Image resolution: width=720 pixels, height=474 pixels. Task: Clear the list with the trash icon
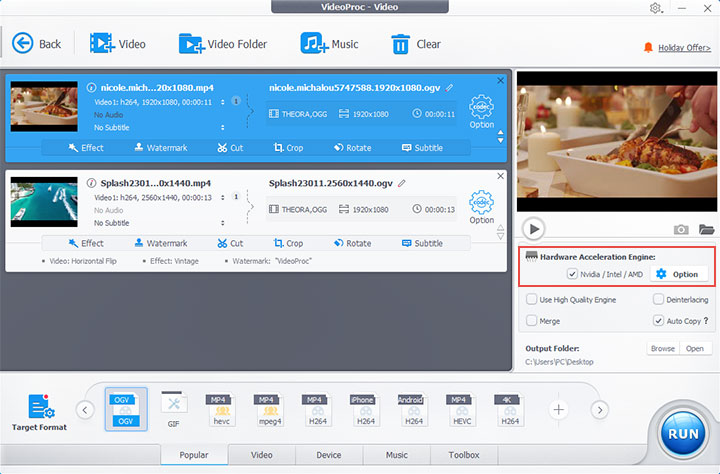[400, 44]
